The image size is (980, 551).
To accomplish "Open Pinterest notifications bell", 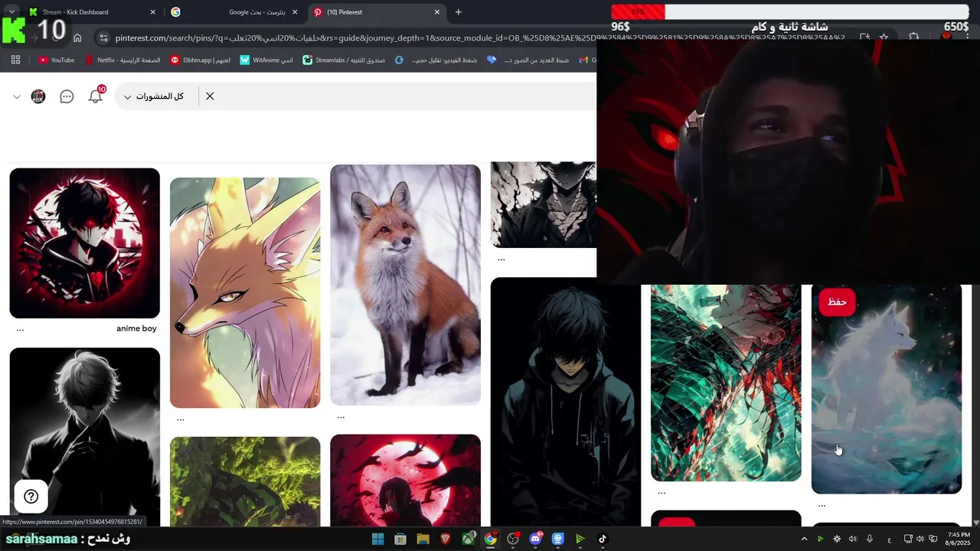I will 96,96.
